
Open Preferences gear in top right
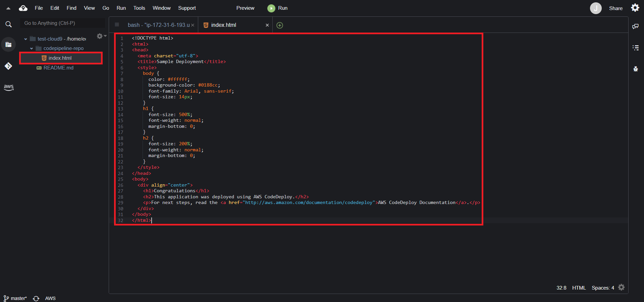click(635, 8)
